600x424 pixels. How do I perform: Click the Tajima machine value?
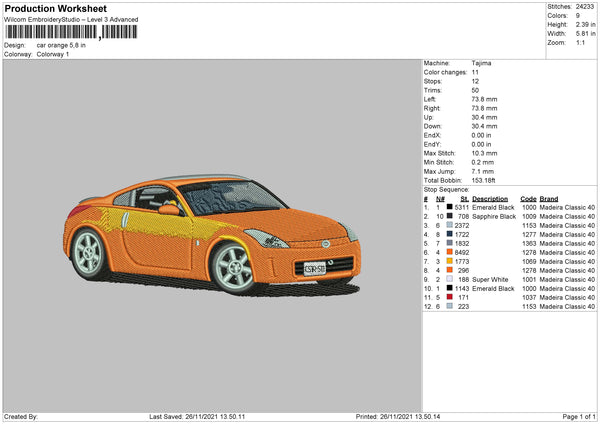(481, 63)
